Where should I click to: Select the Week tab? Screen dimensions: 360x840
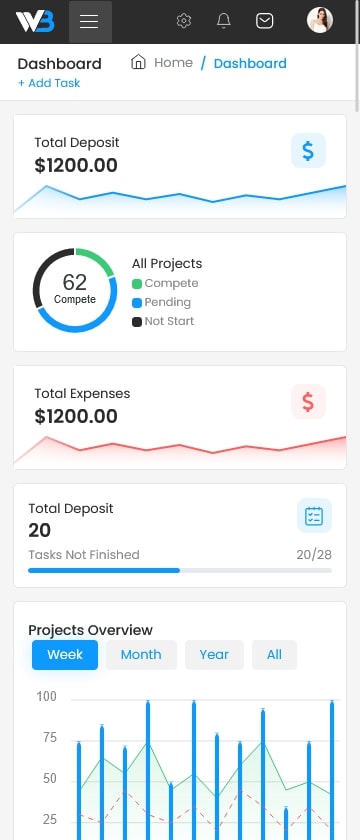pos(65,655)
